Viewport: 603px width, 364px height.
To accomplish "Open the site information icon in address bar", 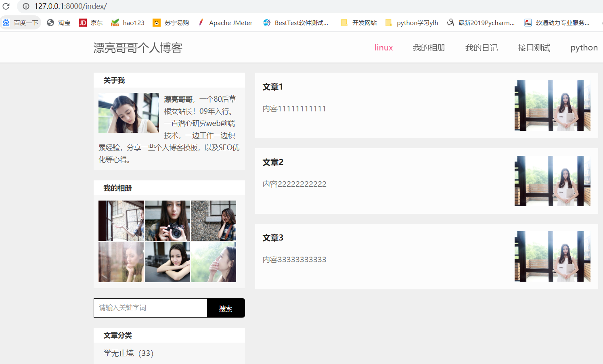I will 26,6.
